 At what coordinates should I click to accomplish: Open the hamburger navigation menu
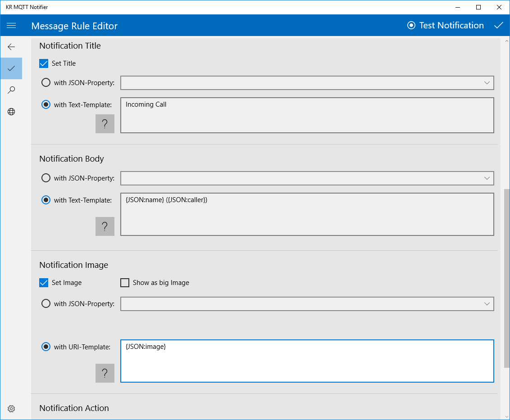(x=11, y=26)
